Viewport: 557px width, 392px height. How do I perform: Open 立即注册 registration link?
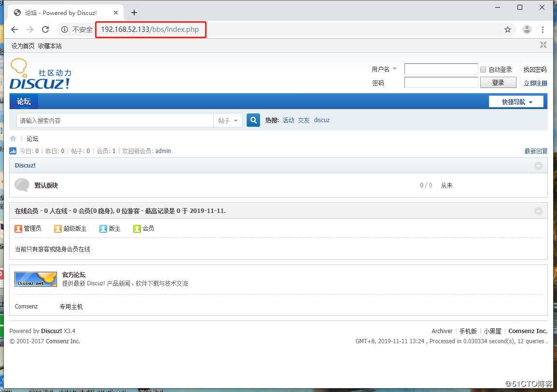[x=535, y=83]
